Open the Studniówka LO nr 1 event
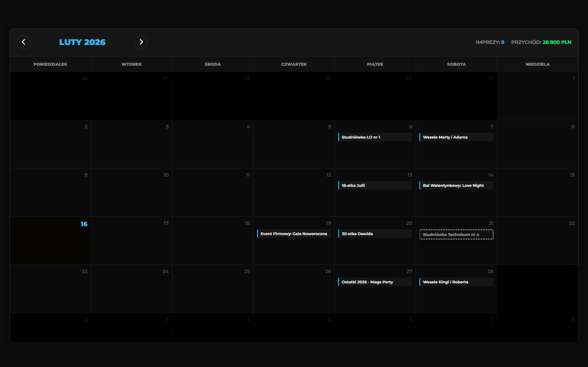 pyautogui.click(x=375, y=137)
